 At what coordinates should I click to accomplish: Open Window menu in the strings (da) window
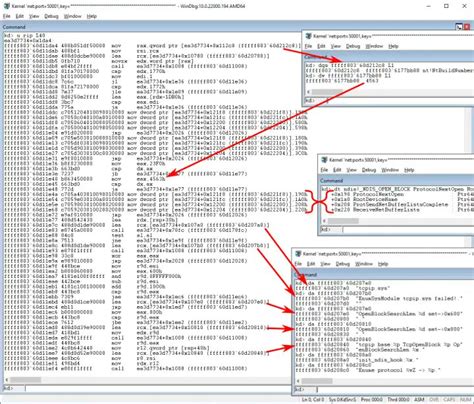pyautogui.click(x=364, y=264)
